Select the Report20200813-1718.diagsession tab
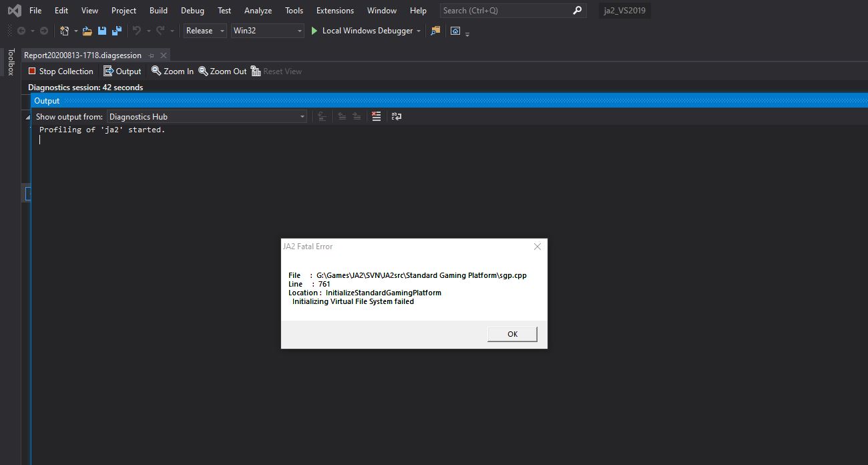Viewport: 868px width, 465px height. point(83,55)
